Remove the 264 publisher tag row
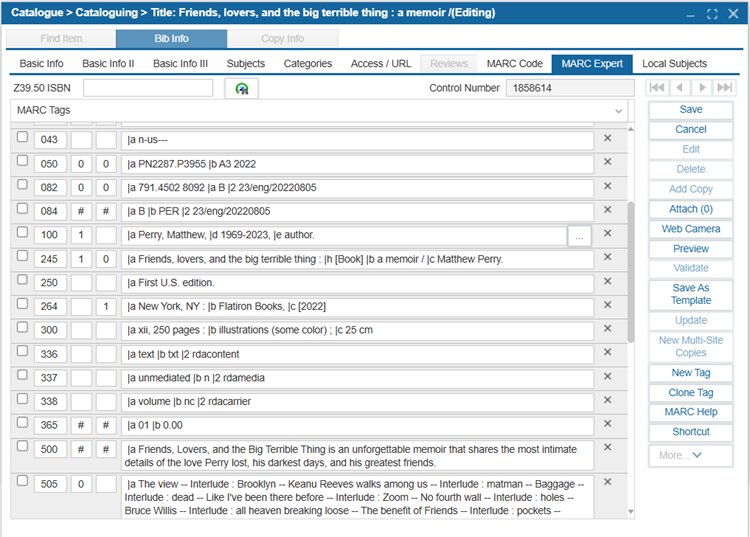 pos(607,305)
